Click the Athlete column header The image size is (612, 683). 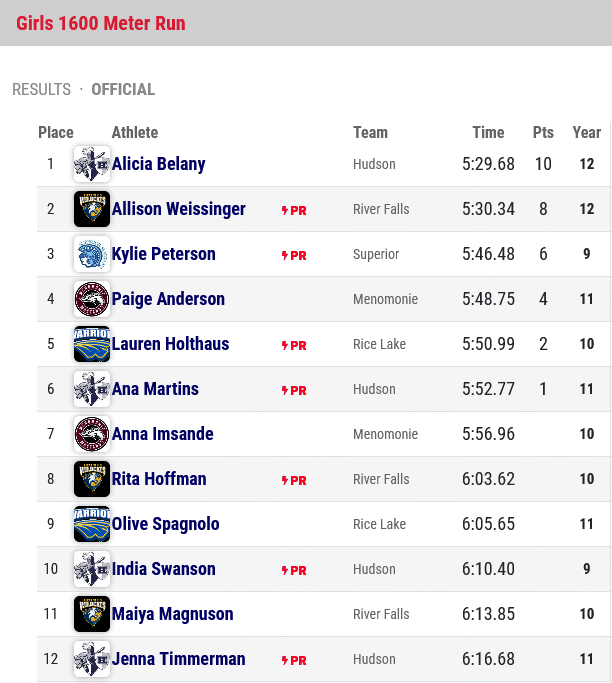[x=135, y=132]
